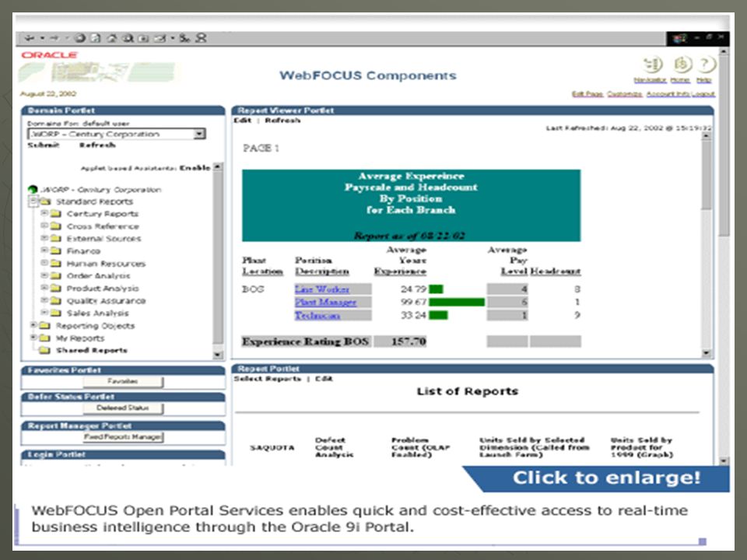Click Select Reports in Report Portlet

pyautogui.click(x=268, y=379)
